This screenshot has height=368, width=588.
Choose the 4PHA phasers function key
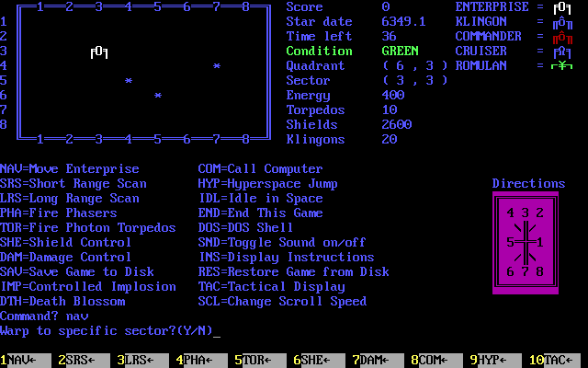click(x=199, y=361)
